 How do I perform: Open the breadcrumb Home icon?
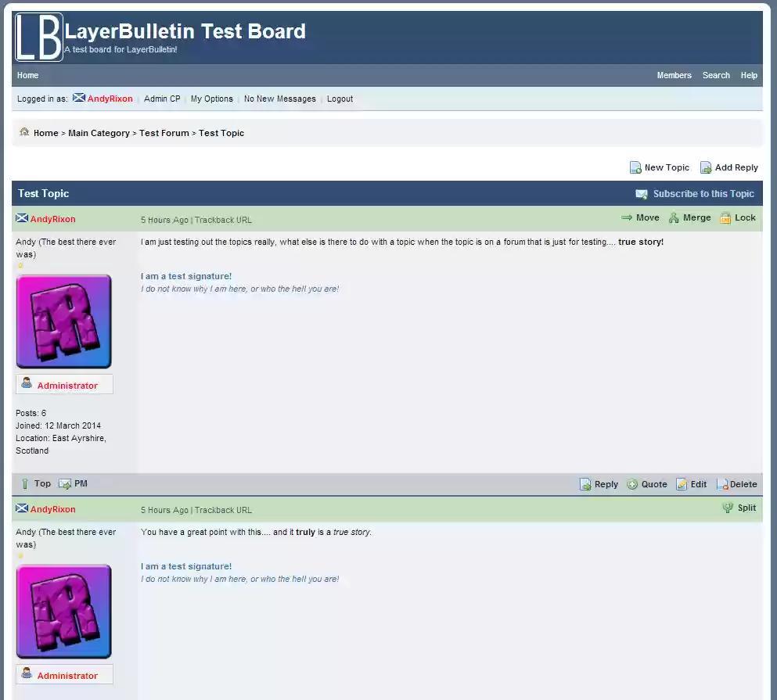click(x=24, y=133)
